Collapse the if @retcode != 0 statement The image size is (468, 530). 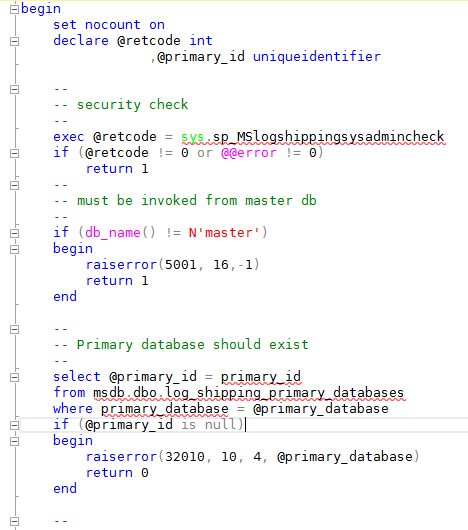point(14,153)
